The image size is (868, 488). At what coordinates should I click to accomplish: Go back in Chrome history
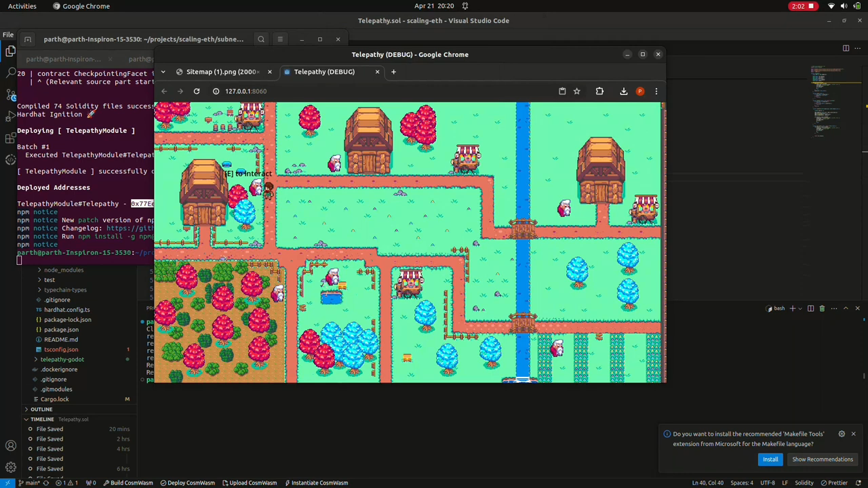click(164, 91)
